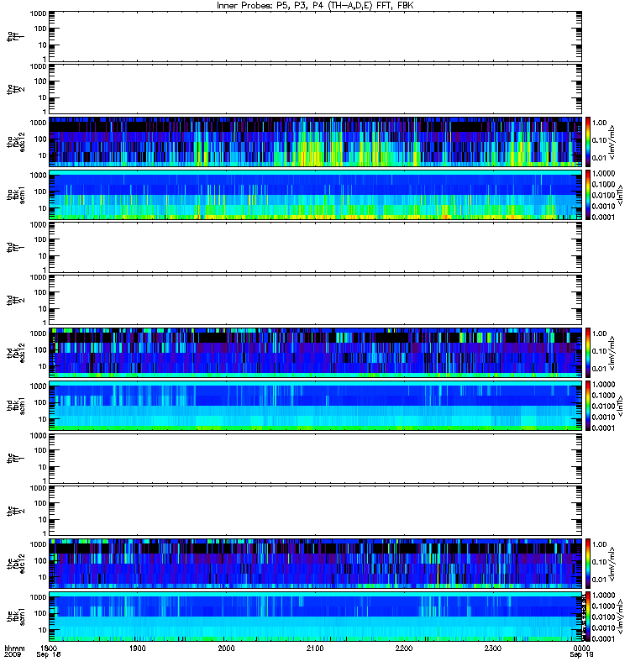Click the empty the fff 2 panel

316,511
